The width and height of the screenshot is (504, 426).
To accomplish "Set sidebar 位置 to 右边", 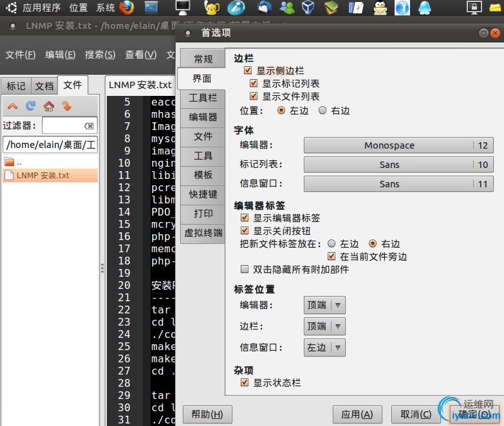I will tap(322, 110).
